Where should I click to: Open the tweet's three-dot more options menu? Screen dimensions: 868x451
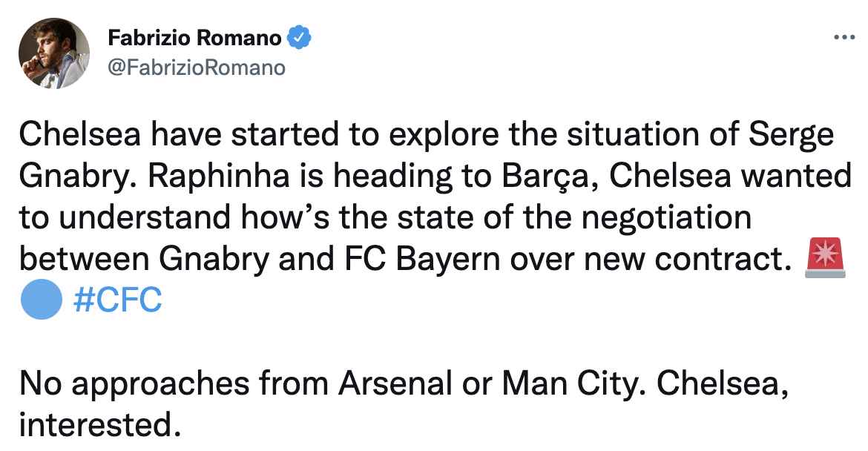click(x=845, y=38)
